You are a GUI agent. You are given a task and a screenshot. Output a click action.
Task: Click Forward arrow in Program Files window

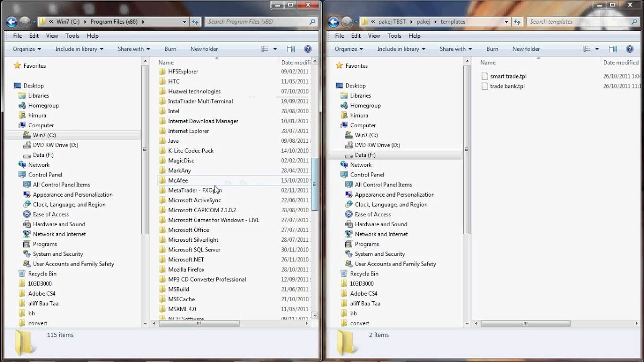[x=25, y=22]
